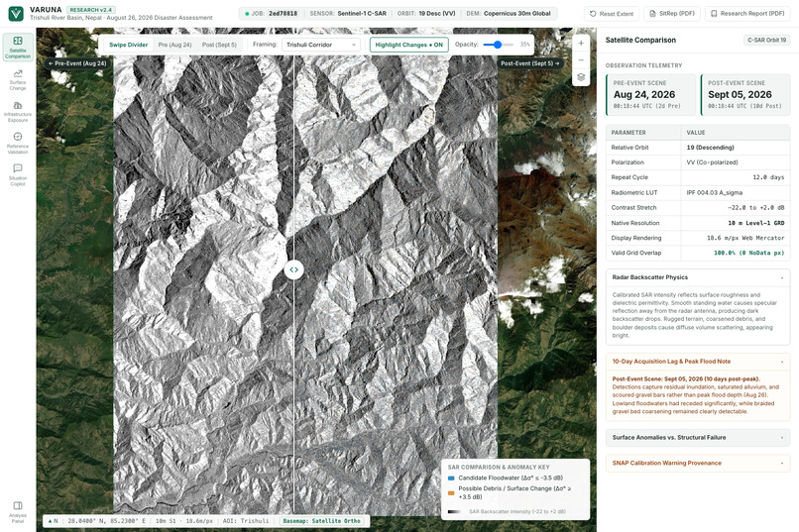799x532 pixels.
Task: Click the Repeat Cycle 12.0 days value
Action: click(768, 177)
